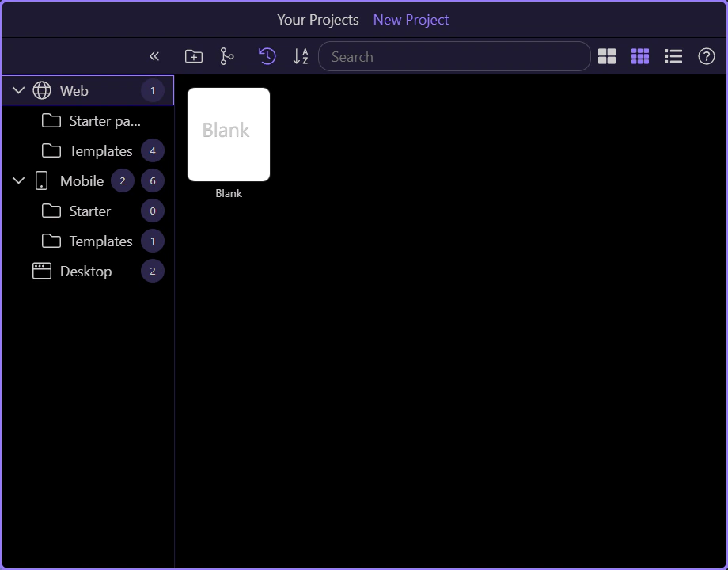The width and height of the screenshot is (728, 570).
Task: Open help with question mark icon
Action: [x=707, y=56]
